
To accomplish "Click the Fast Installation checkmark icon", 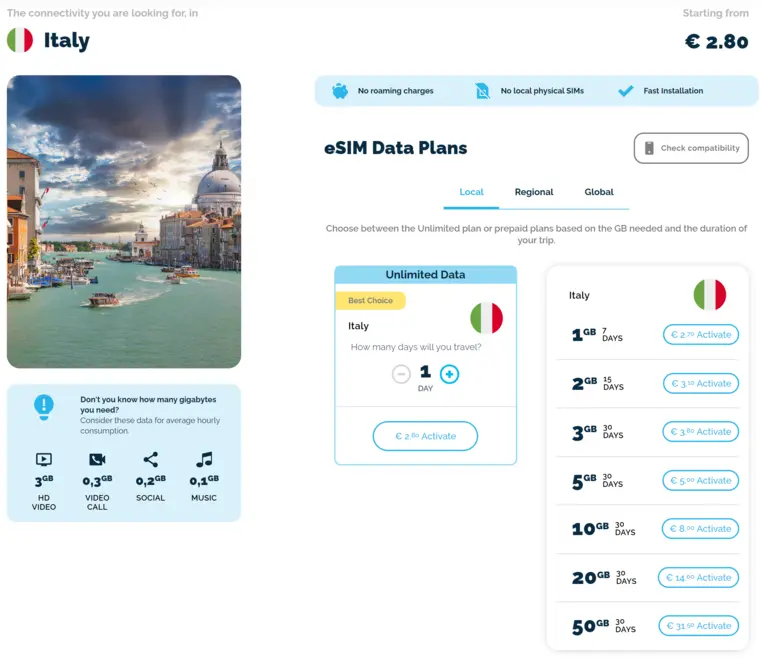I will [x=626, y=91].
